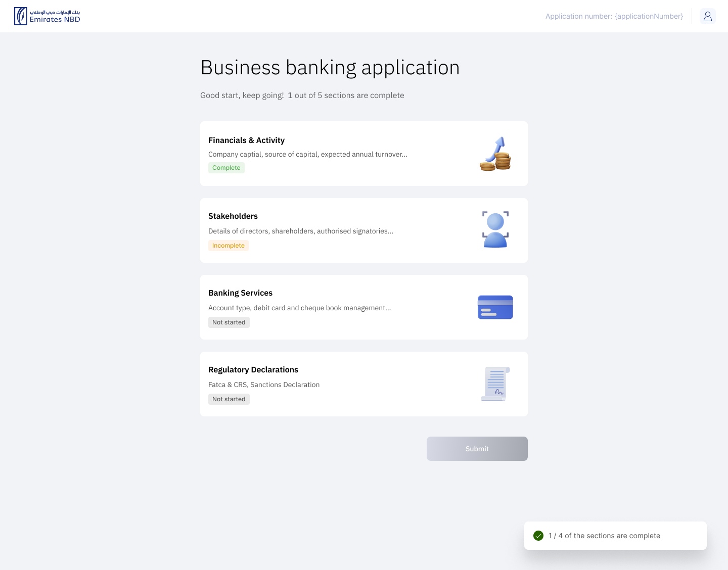Screen dimensions: 728x570
Task: Click the Banking Services card icon
Action: pyautogui.click(x=495, y=307)
